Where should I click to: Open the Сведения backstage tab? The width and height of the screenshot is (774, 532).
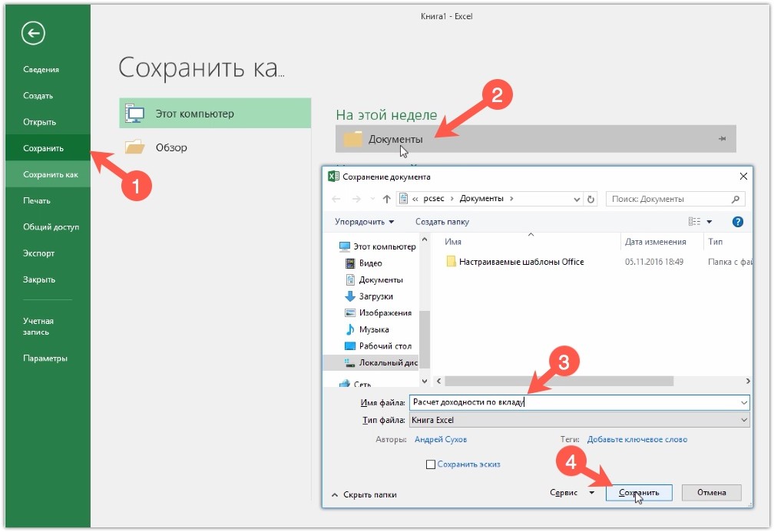pos(41,70)
